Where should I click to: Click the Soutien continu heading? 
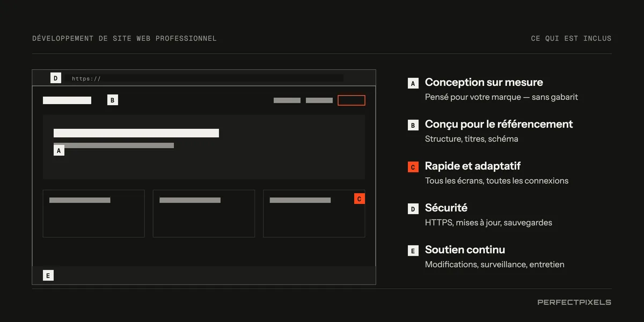point(465,250)
